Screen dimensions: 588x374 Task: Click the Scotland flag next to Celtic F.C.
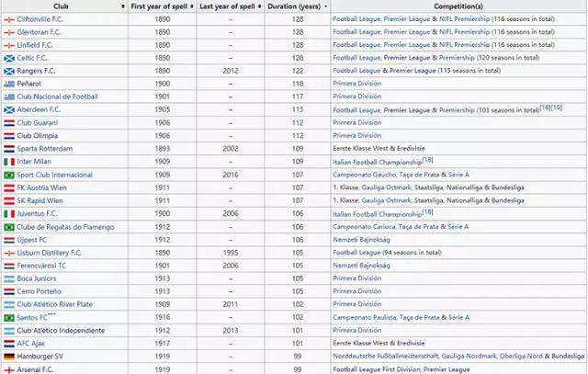(9, 58)
